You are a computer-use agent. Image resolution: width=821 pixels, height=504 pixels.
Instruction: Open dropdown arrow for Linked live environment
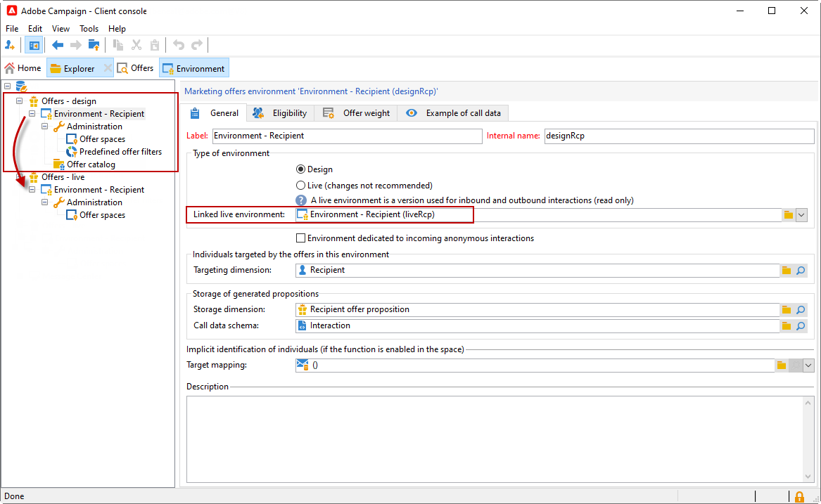tap(801, 215)
